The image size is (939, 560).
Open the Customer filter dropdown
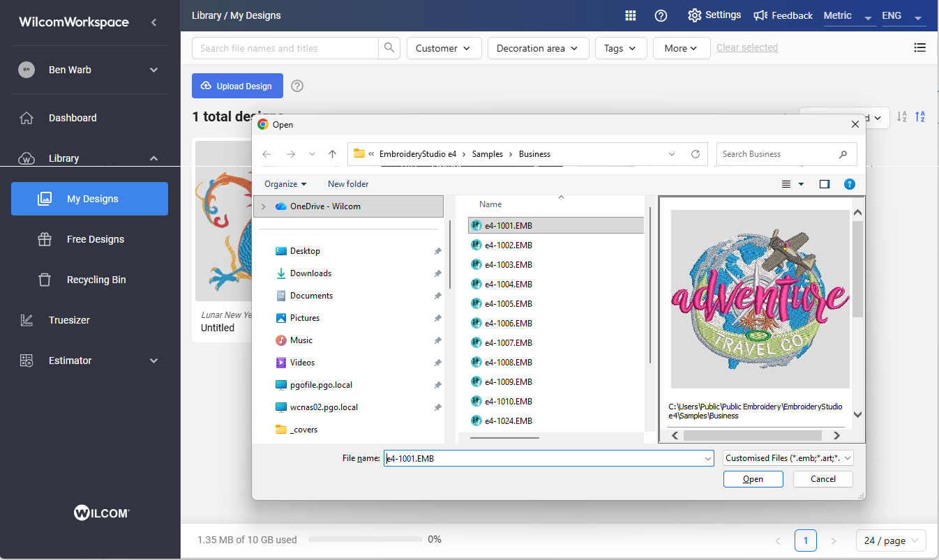[x=443, y=48]
